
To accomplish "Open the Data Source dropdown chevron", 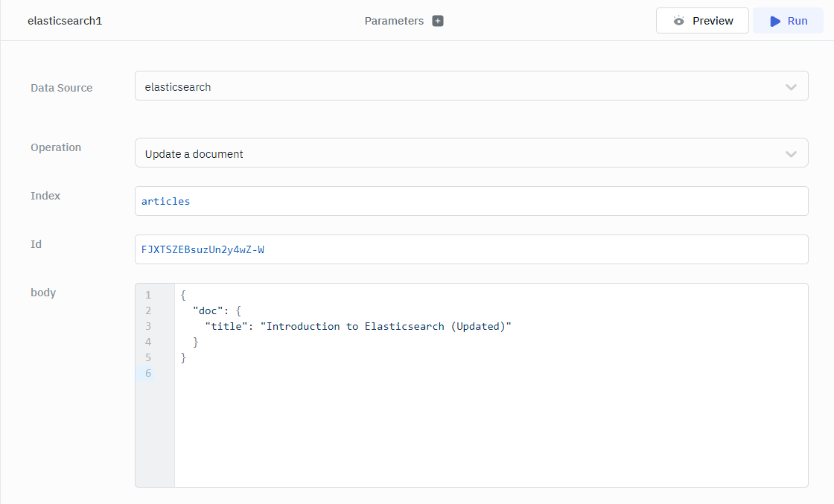I will tap(791, 87).
